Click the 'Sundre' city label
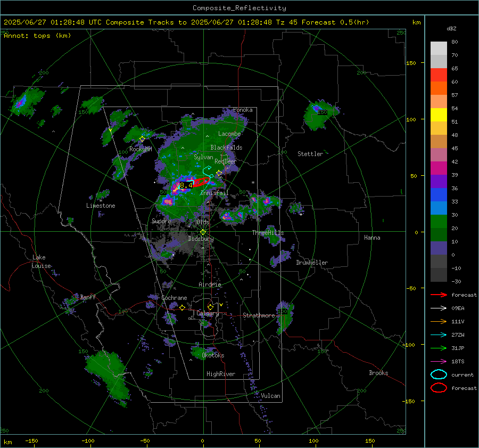The width and height of the screenshot is (479, 448). click(161, 221)
